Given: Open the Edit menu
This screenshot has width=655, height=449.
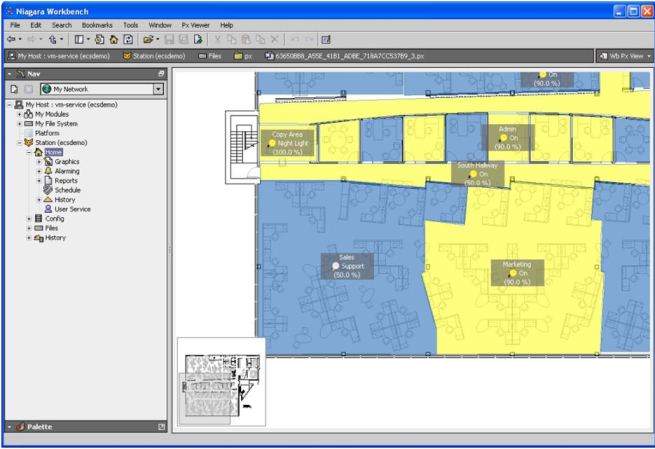Looking at the screenshot, I should 36,25.
